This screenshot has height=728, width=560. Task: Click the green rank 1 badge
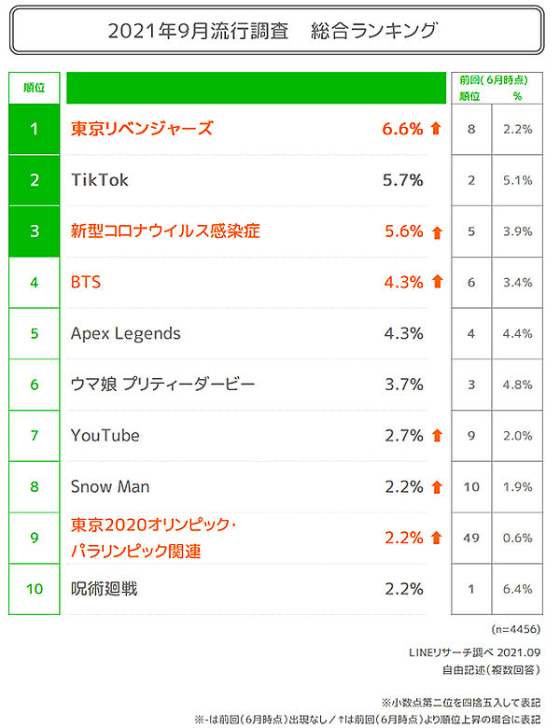35,129
